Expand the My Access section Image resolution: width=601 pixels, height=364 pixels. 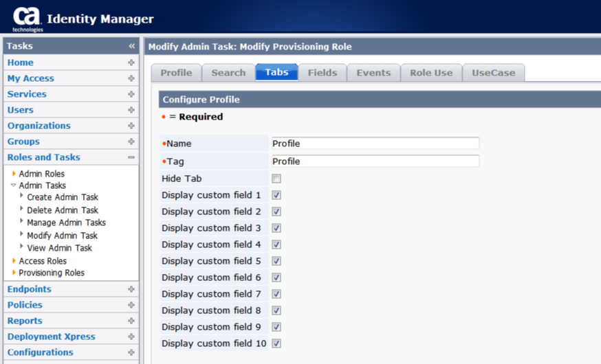tap(131, 78)
